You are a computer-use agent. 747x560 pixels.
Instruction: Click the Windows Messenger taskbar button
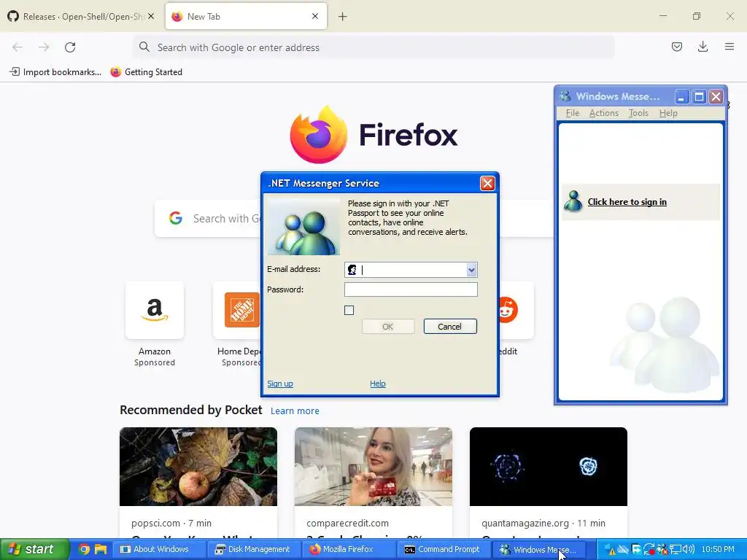pos(539,549)
